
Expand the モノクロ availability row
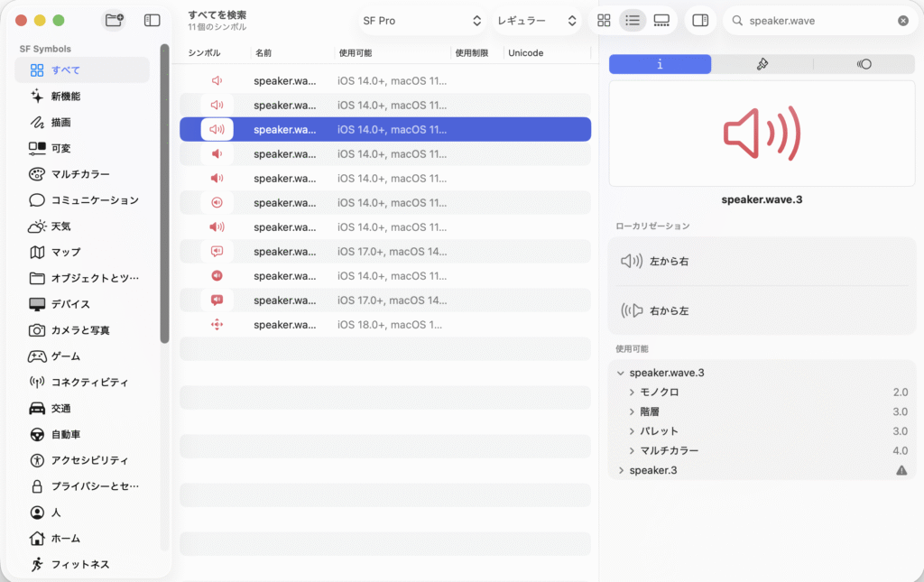pos(633,393)
